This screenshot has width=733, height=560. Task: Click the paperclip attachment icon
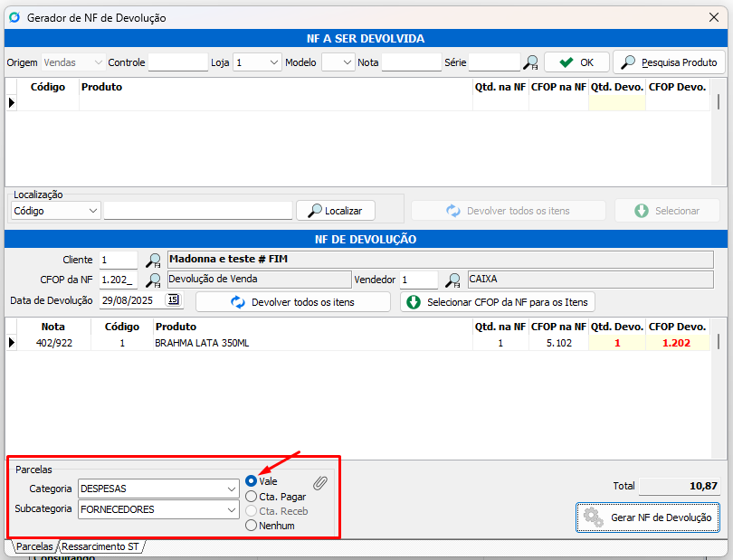tap(320, 483)
